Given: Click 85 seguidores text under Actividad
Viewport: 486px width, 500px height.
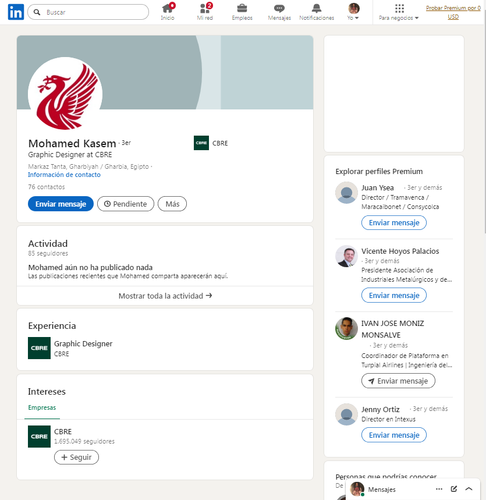Looking at the screenshot, I should pyautogui.click(x=48, y=253).
